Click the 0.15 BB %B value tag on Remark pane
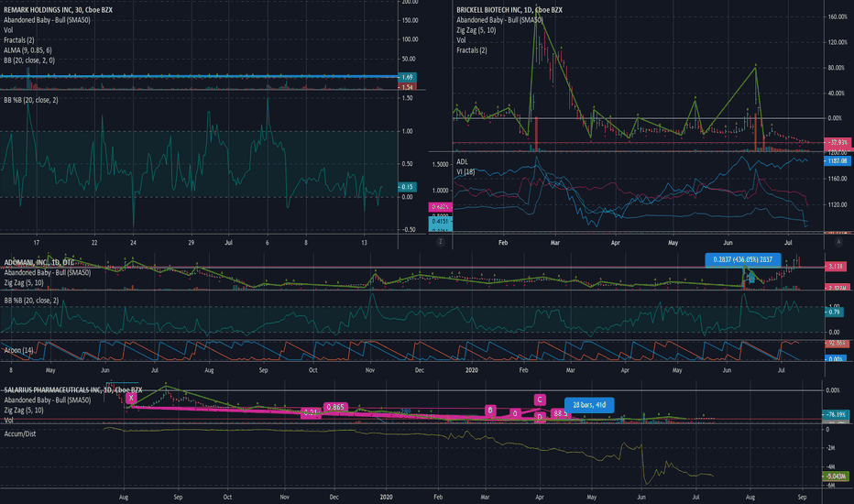The height and width of the screenshot is (504, 854). tap(408, 187)
